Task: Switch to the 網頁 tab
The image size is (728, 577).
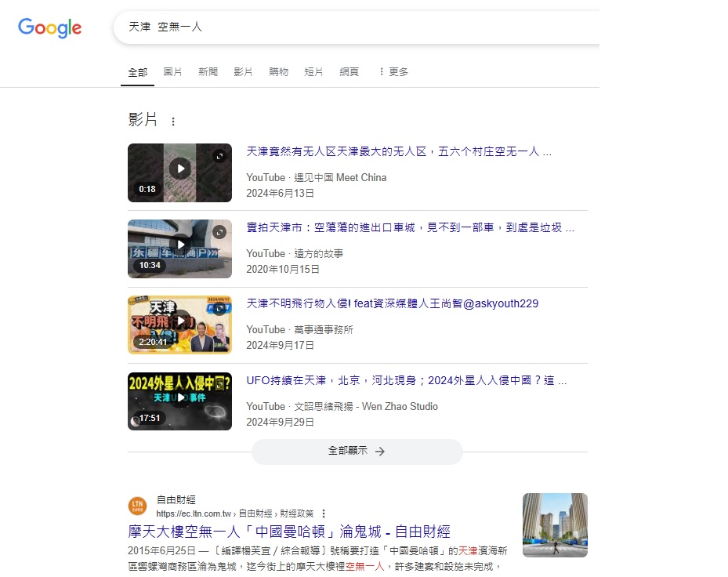Action: 350,71
